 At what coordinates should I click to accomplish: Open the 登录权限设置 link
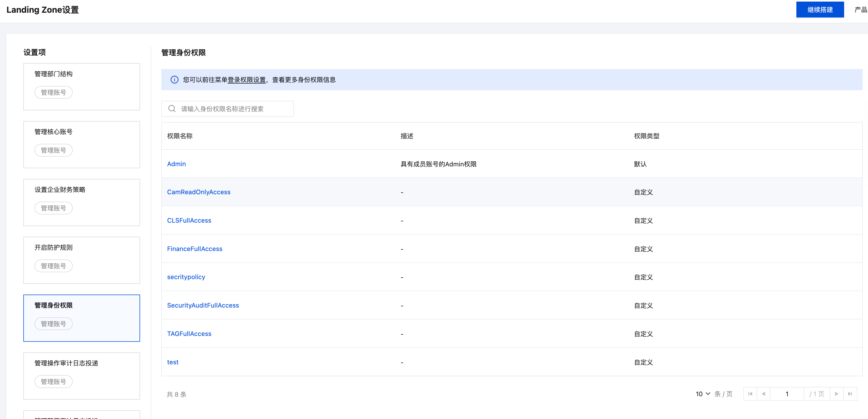(x=246, y=80)
